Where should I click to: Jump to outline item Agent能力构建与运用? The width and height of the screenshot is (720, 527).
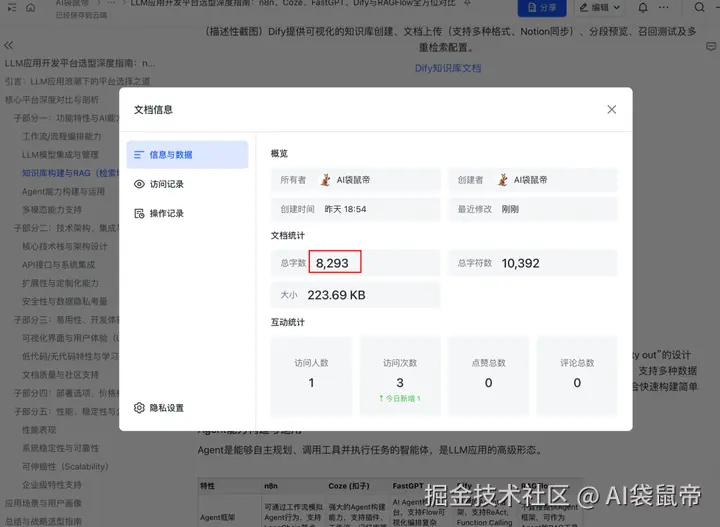click(63, 191)
